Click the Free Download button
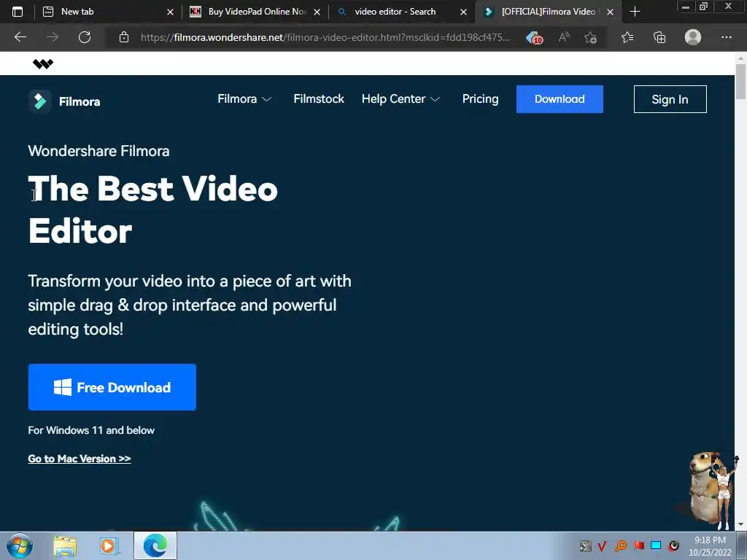This screenshot has height=560, width=747. click(x=112, y=387)
